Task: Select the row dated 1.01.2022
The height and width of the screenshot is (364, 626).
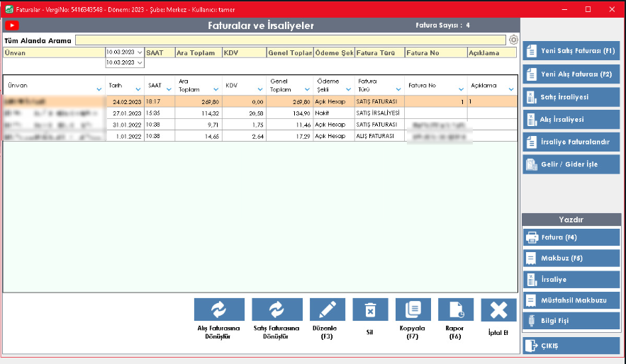Action: tap(260, 136)
